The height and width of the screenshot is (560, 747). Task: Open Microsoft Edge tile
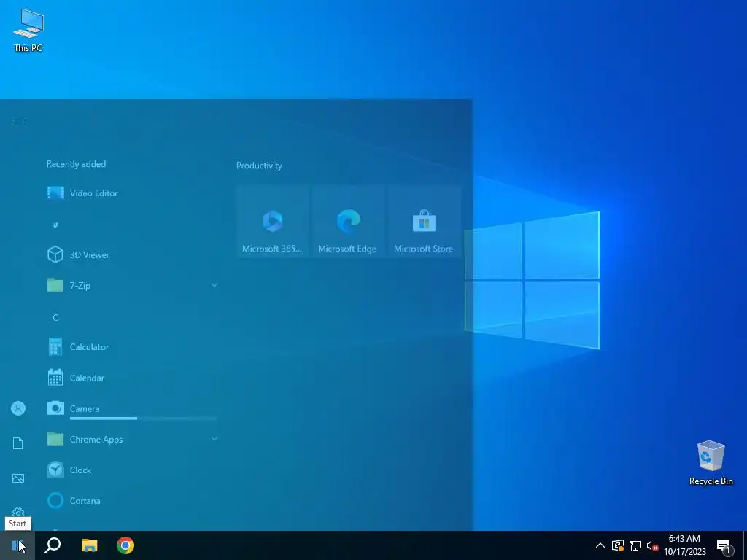348,222
